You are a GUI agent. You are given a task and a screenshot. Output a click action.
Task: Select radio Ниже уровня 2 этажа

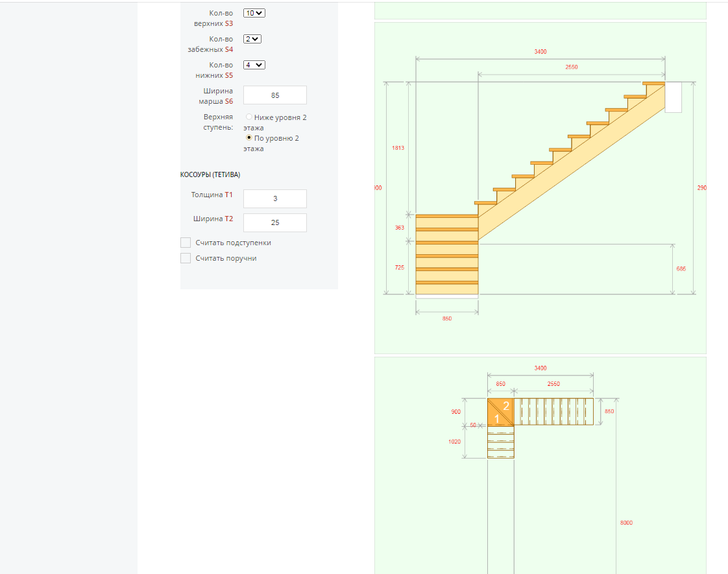pyautogui.click(x=249, y=117)
